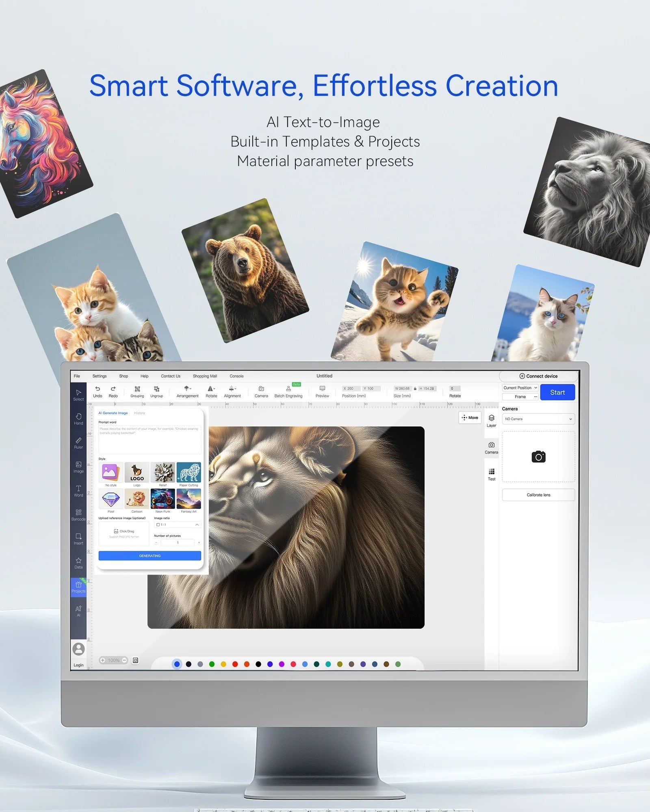The width and height of the screenshot is (650, 812).
Task: Expand the Current Position dropdown
Action: pyautogui.click(x=520, y=388)
